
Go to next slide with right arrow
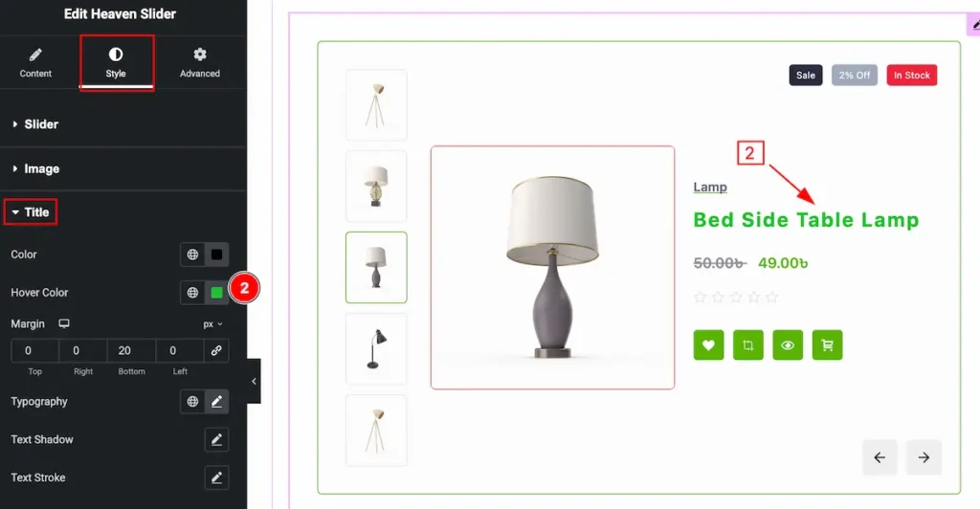click(x=924, y=457)
